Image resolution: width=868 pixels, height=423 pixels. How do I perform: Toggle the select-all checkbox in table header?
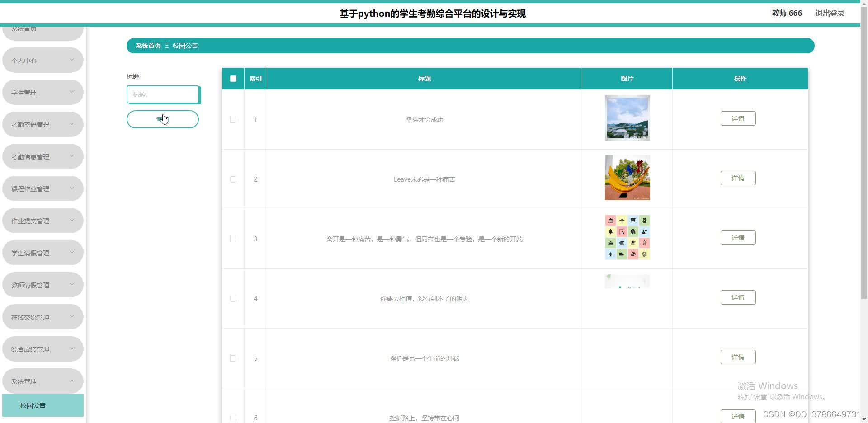point(233,79)
